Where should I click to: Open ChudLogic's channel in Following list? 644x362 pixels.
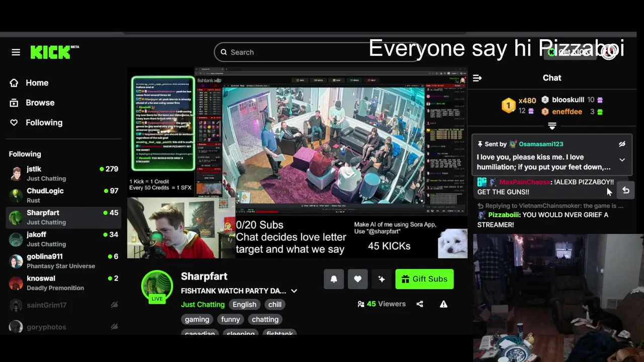pos(63,195)
